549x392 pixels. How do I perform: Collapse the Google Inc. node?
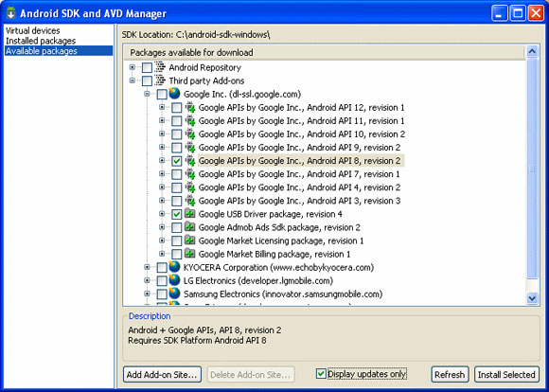147,94
